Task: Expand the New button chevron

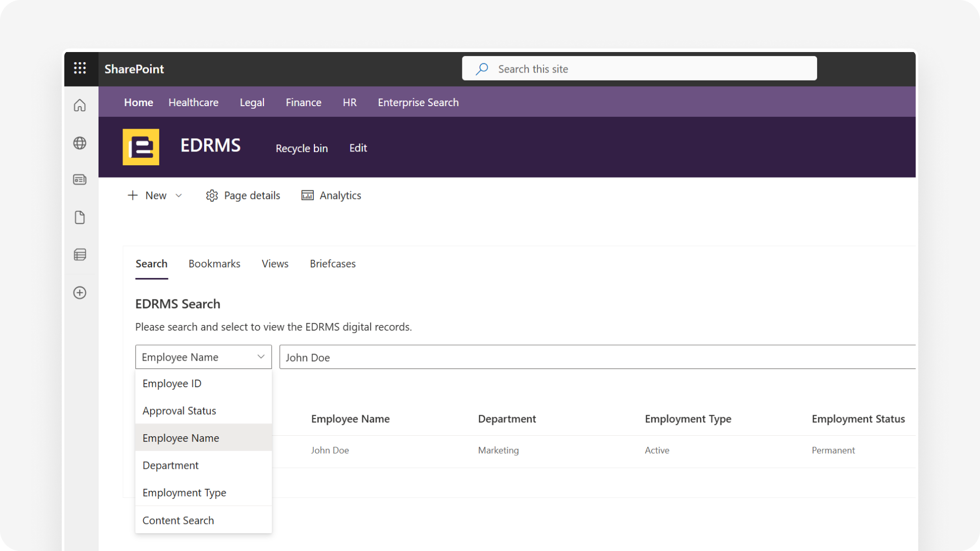Action: click(x=179, y=195)
